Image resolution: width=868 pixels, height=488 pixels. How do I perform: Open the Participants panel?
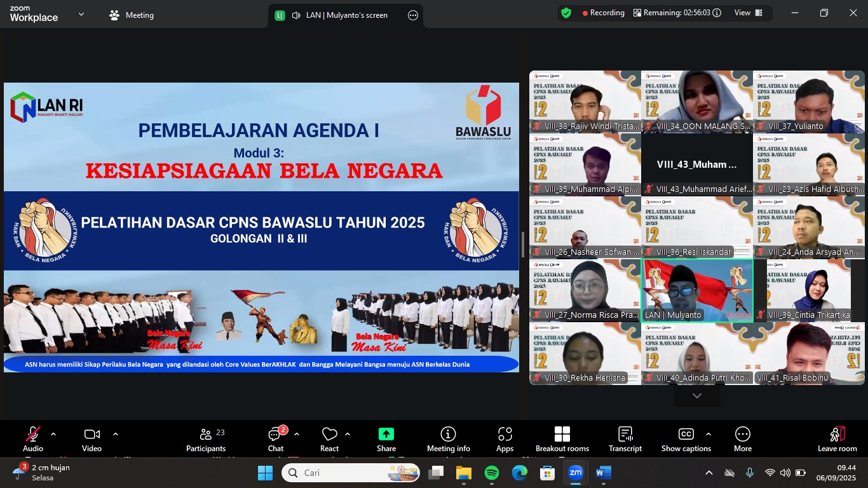[x=206, y=439]
